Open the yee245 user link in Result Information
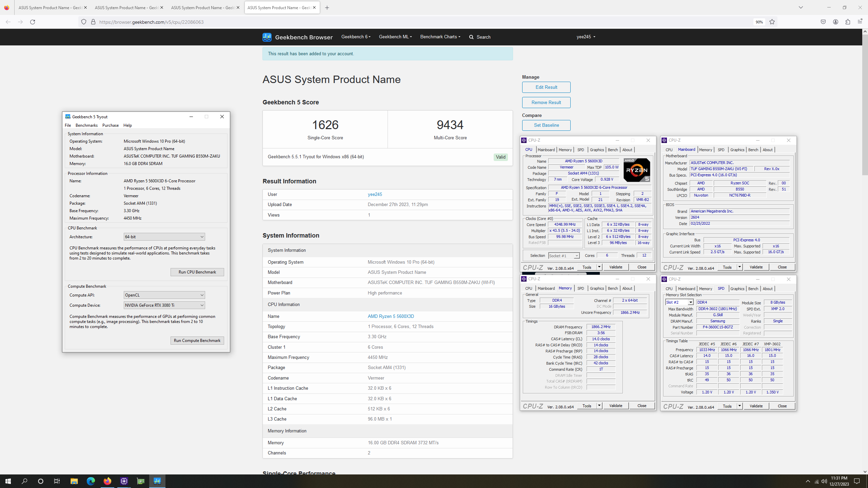 [375, 194]
